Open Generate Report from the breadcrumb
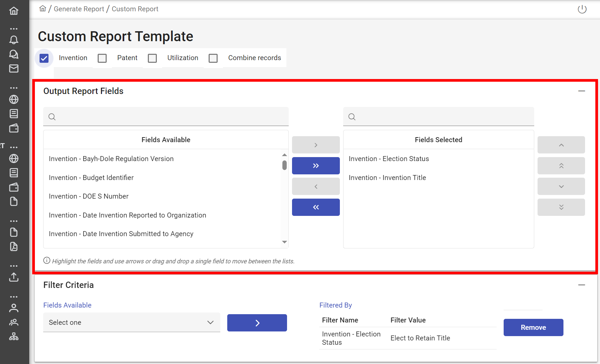The image size is (600, 364). 79,9
